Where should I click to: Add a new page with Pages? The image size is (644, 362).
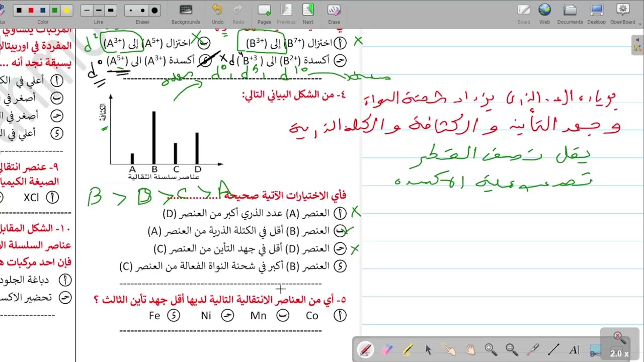(264, 14)
